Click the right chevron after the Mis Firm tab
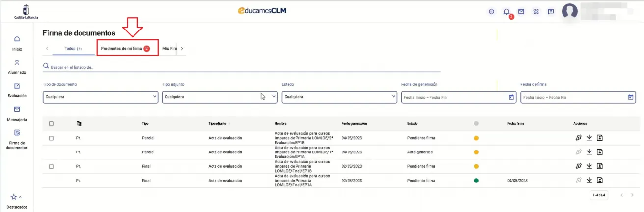This screenshot has width=644, height=212. coord(182,49)
